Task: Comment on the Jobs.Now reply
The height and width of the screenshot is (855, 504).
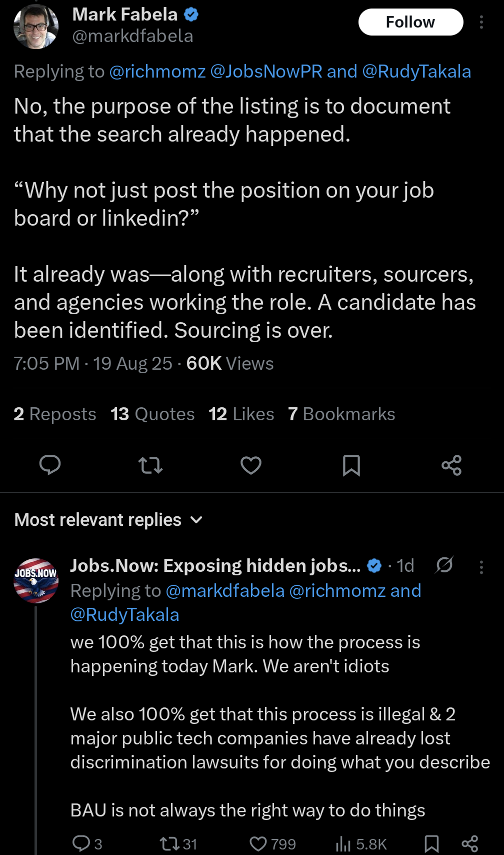Action: 80,844
